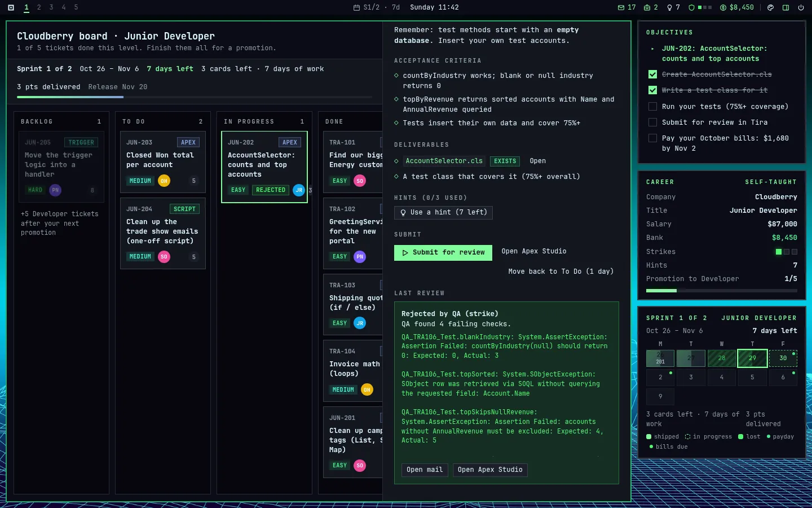Switch to workspace tab 3

coord(51,7)
